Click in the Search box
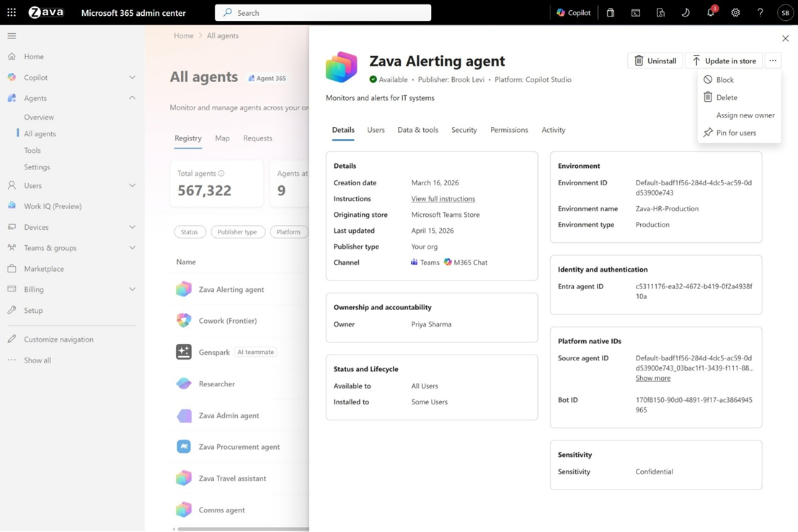 click(323, 13)
